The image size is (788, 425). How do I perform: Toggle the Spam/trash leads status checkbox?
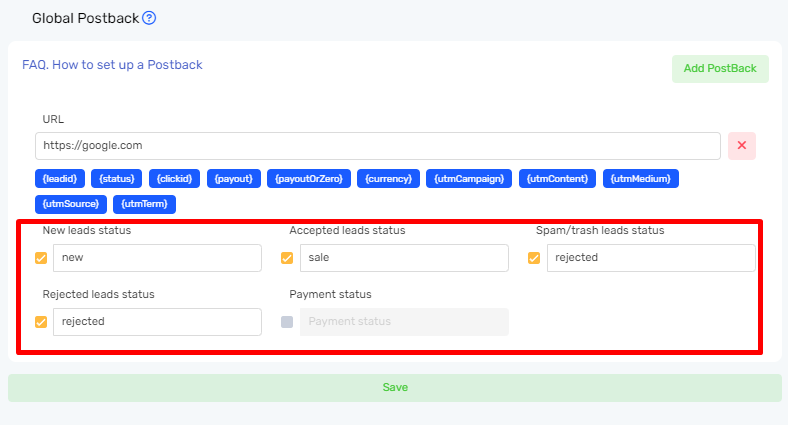pyautogui.click(x=534, y=258)
